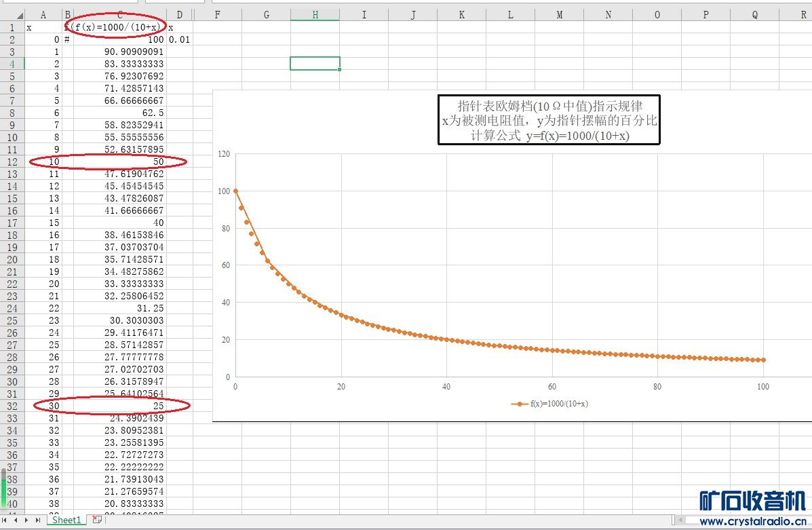Jump to the last sheet using navigation arrow
Viewport: 812px width, 530px height.
pos(38,520)
